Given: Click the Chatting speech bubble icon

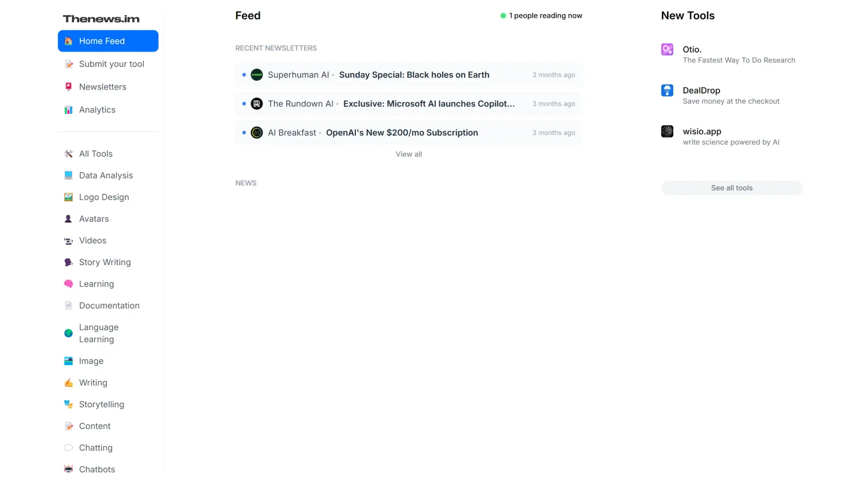Looking at the screenshot, I should pos(68,448).
